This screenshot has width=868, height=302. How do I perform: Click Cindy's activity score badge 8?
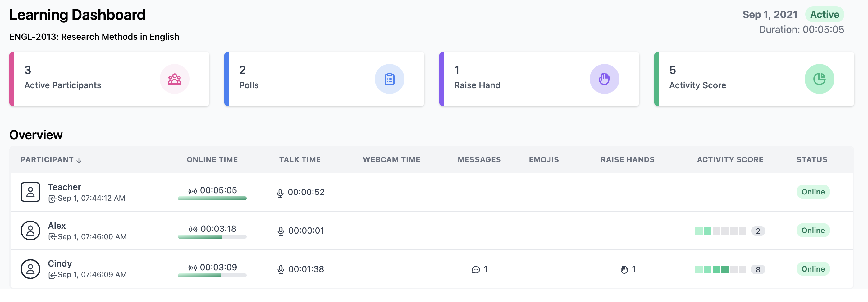758,269
